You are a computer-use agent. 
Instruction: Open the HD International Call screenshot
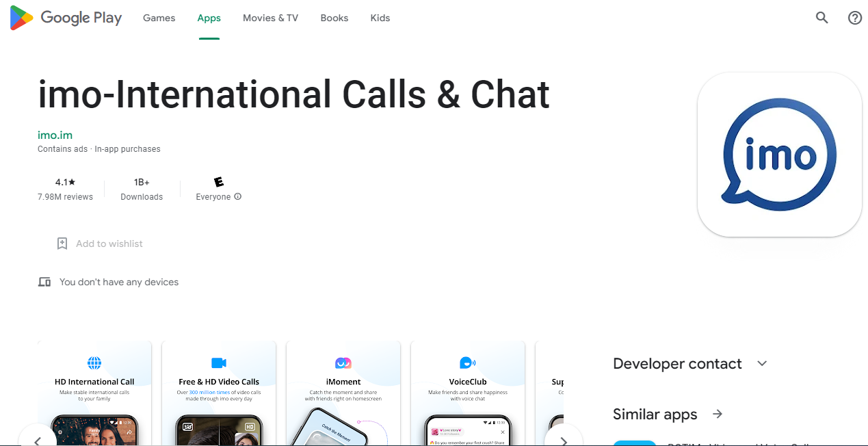[x=94, y=393]
